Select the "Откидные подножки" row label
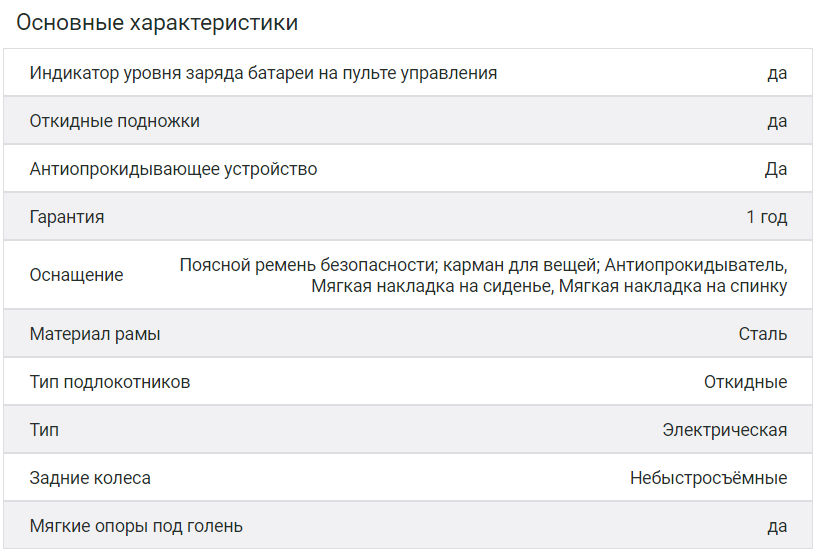817x552 pixels. (x=115, y=121)
